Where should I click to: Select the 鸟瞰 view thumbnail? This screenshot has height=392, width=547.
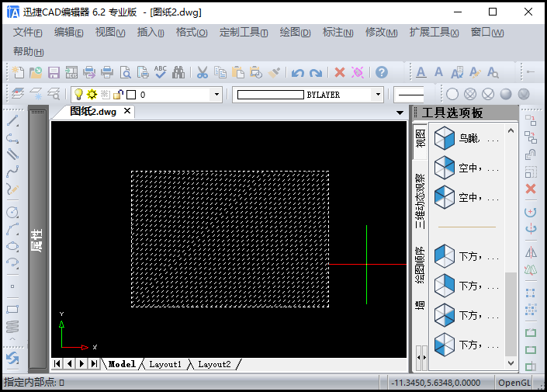(444, 138)
